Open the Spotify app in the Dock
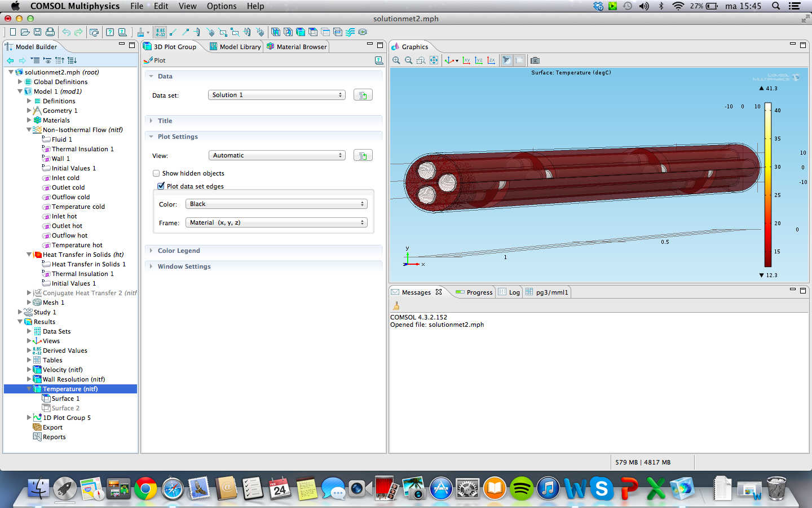 (x=522, y=488)
